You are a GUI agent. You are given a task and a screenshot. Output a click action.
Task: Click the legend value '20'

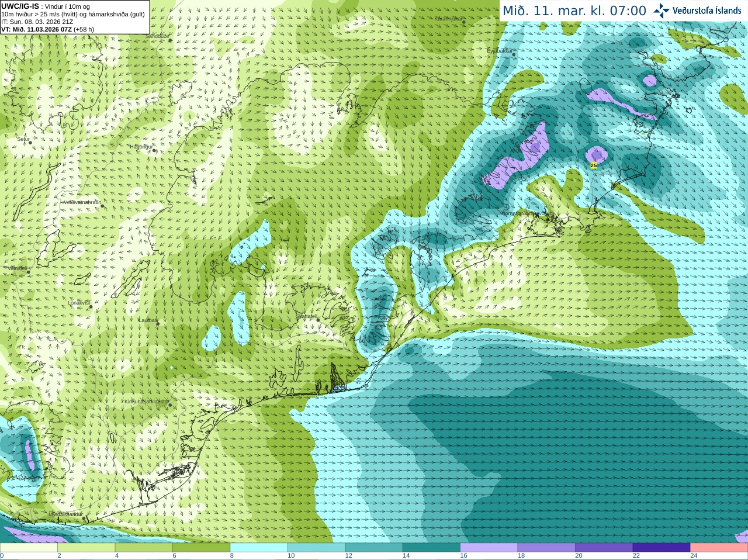tap(579, 556)
